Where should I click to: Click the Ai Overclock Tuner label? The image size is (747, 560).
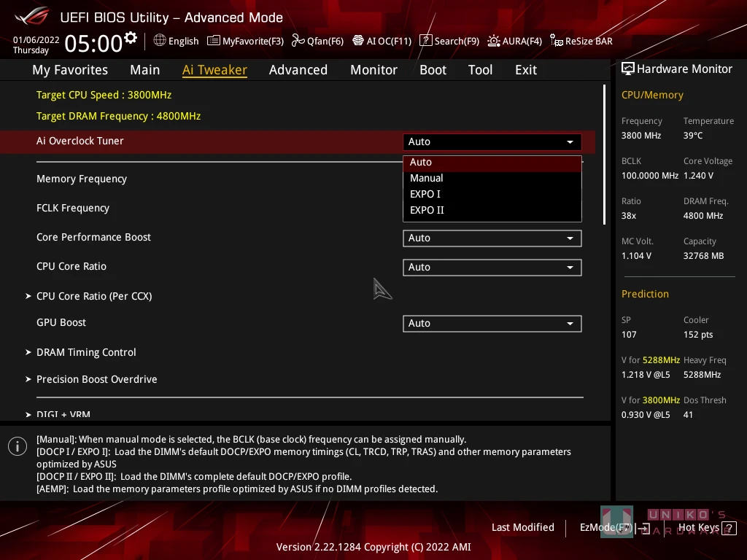tap(80, 141)
